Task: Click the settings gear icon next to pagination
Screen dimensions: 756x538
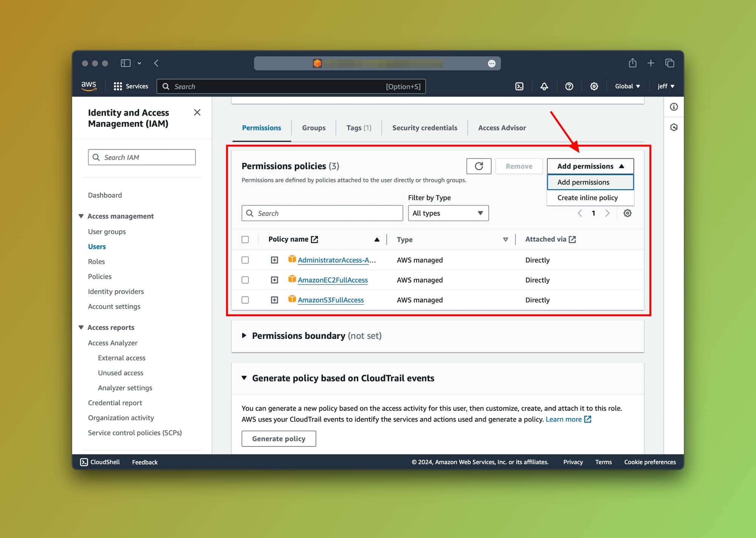Action: (628, 213)
